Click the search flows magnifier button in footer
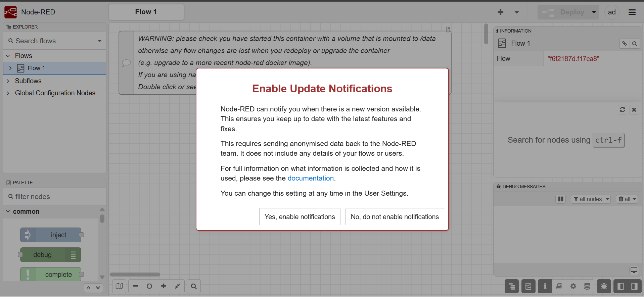Screen dimensions: 644x297 point(194,286)
